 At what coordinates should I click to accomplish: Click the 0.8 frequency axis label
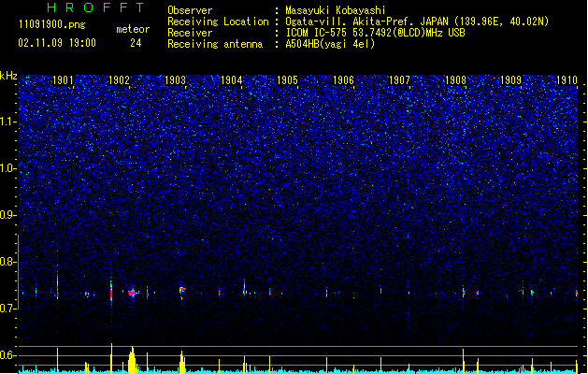point(8,262)
